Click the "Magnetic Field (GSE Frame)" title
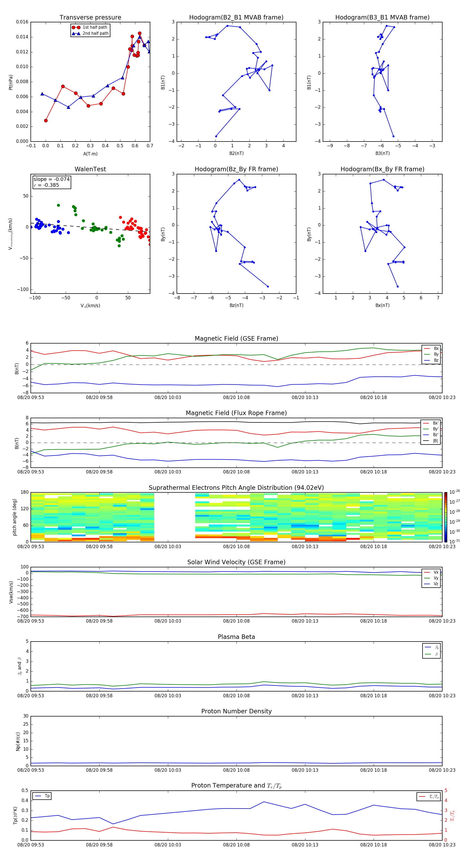 point(236,339)
